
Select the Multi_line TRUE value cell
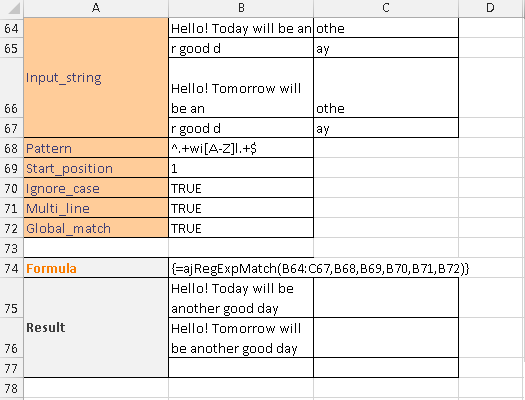coord(241,208)
